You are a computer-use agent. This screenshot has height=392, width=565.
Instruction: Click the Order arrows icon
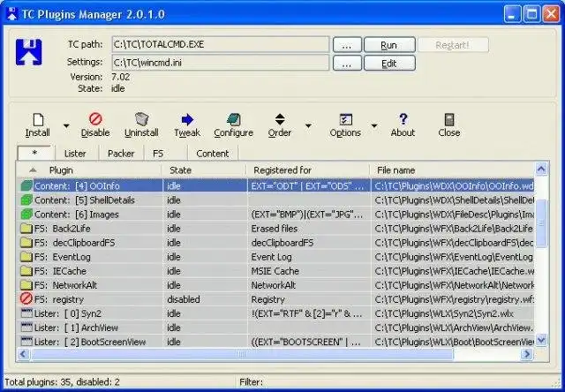tap(280, 119)
